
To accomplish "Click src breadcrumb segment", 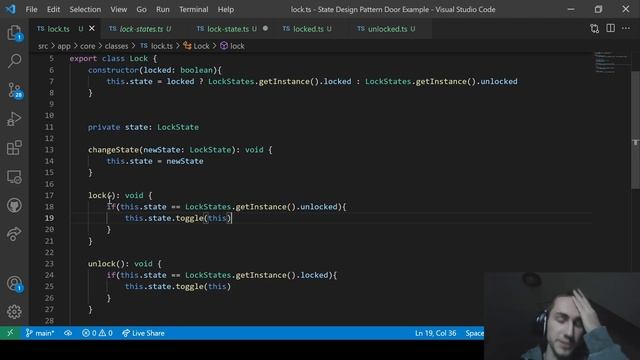I will point(43,46).
